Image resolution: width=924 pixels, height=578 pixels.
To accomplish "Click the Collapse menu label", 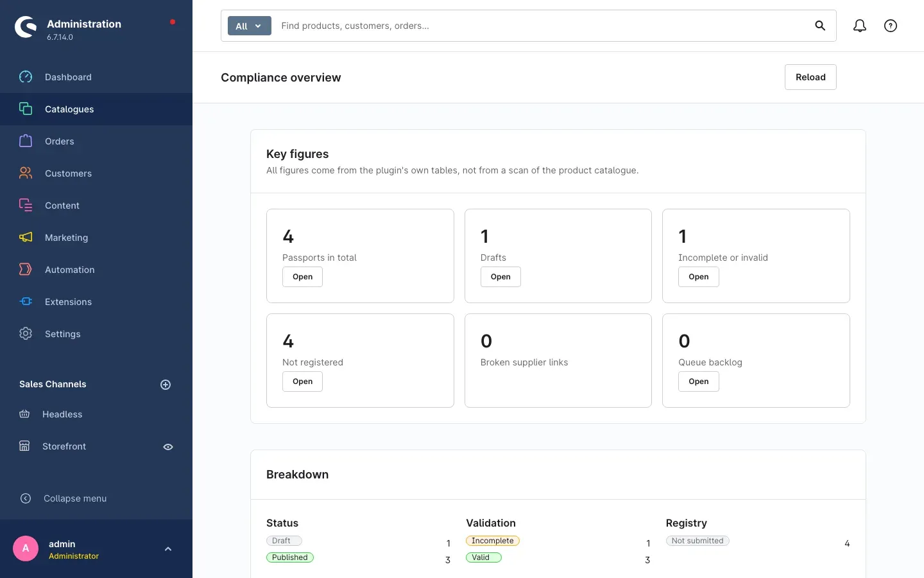I will (x=75, y=498).
